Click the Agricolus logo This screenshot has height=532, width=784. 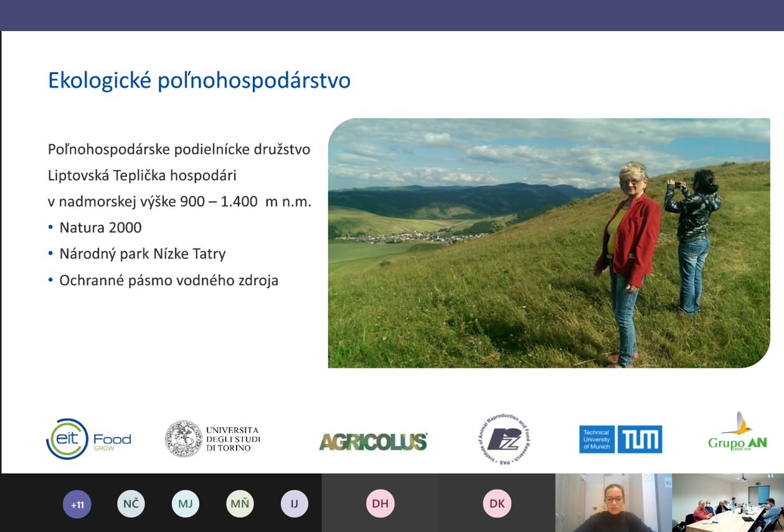pyautogui.click(x=373, y=441)
